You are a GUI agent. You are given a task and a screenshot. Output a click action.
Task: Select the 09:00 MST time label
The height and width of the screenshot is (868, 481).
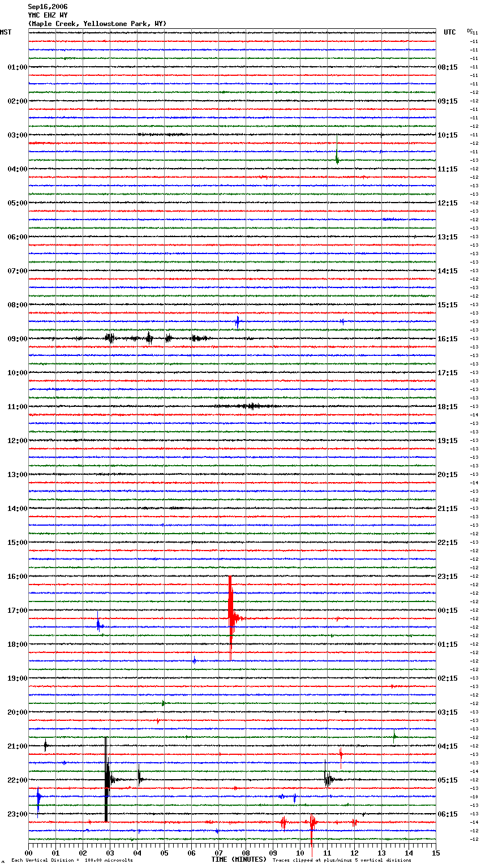point(17,339)
